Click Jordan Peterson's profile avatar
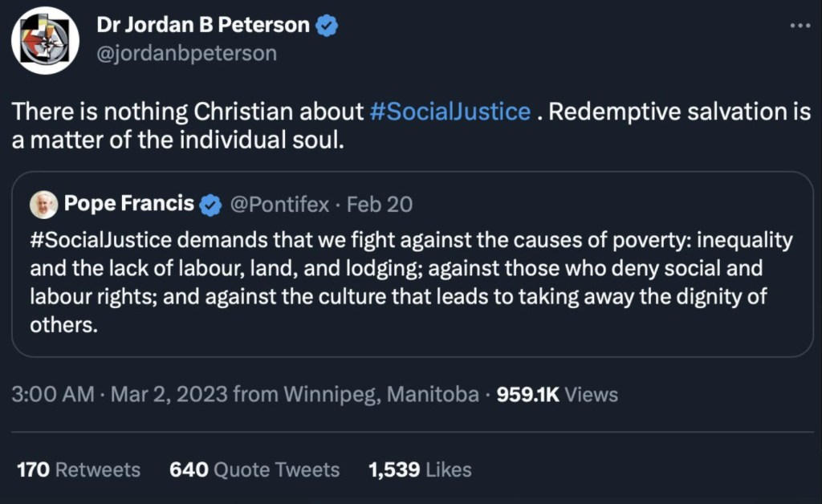The width and height of the screenshot is (822, 504). pos(45,40)
